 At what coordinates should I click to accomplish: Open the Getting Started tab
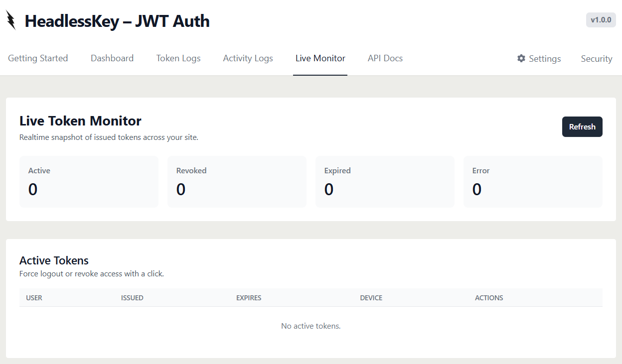coord(38,58)
